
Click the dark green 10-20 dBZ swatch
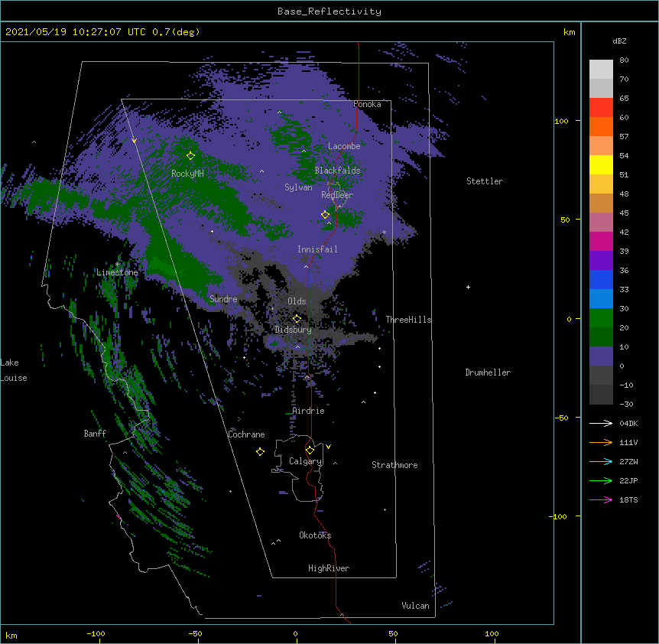tap(601, 337)
